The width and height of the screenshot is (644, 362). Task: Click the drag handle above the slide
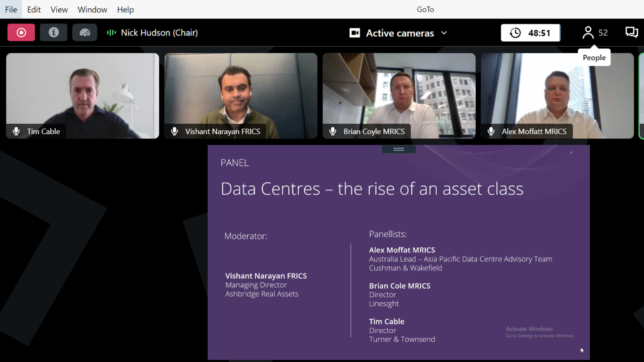(398, 149)
